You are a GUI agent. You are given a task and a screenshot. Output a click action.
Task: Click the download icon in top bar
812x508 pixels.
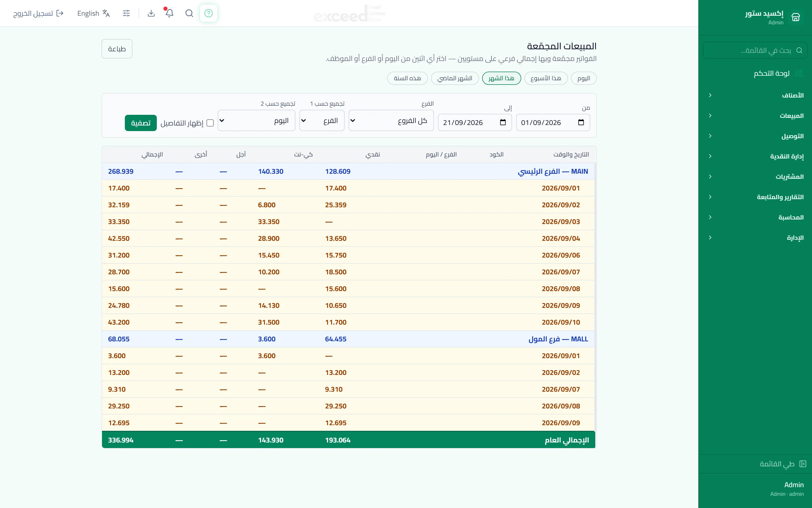pos(151,13)
